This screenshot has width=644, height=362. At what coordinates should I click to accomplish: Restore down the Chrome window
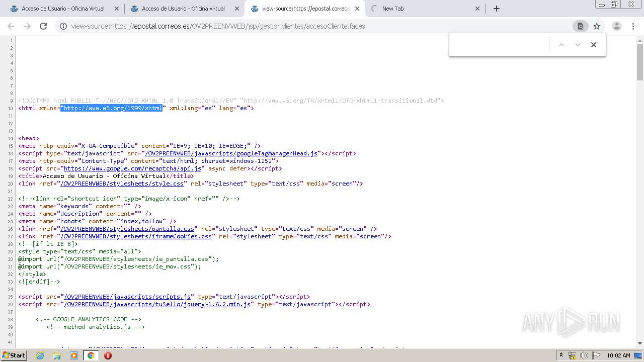[614, 5]
